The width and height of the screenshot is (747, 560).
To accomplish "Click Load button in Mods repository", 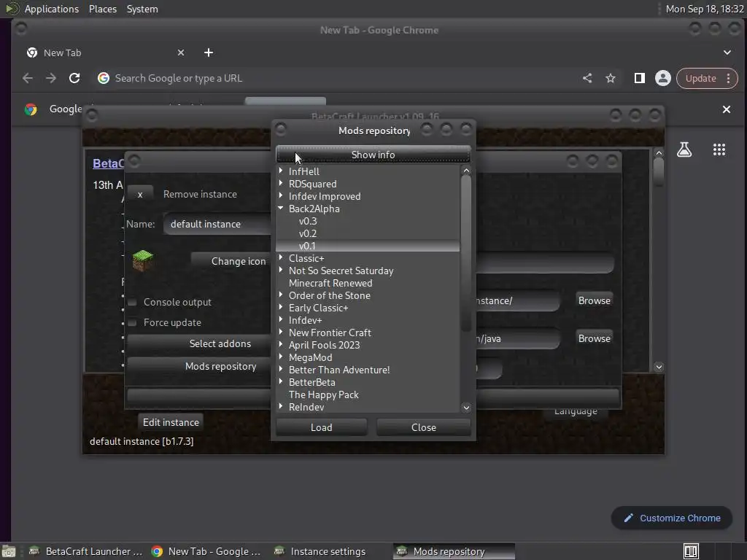I will pos(322,427).
